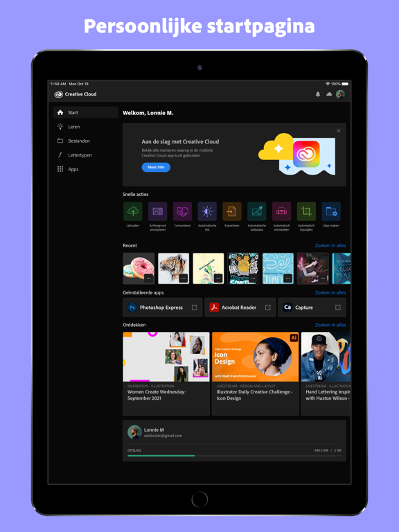Click the battery indicator in status bar
The width and height of the screenshot is (399, 532).
[x=345, y=84]
